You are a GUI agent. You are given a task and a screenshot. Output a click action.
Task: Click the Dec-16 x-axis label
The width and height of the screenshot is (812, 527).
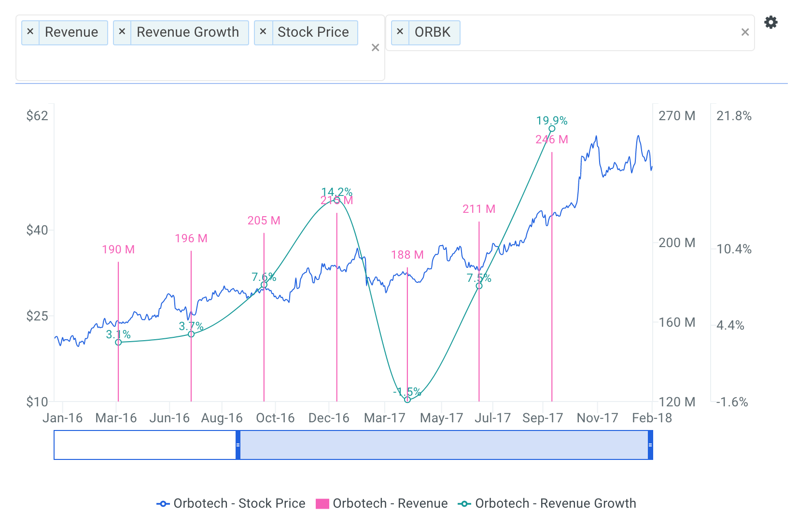pyautogui.click(x=329, y=418)
